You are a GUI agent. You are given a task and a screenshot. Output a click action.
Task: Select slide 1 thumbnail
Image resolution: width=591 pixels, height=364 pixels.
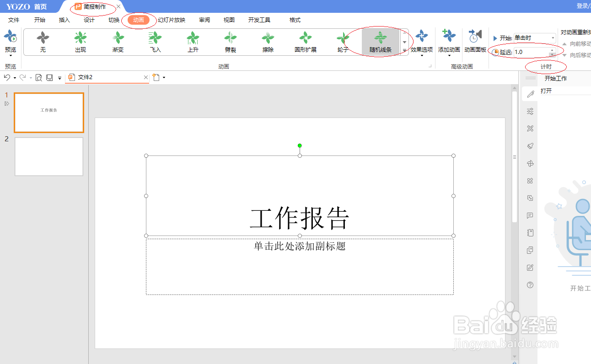49,112
